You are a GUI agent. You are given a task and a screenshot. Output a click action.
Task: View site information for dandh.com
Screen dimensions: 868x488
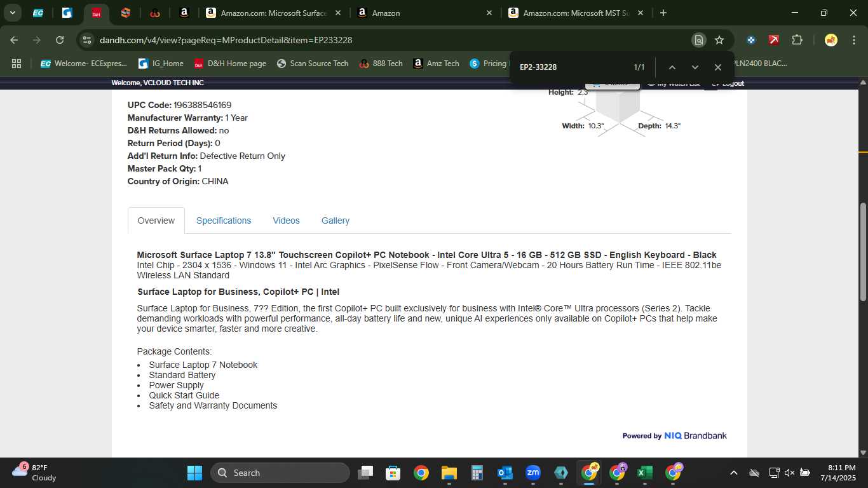[x=87, y=40]
